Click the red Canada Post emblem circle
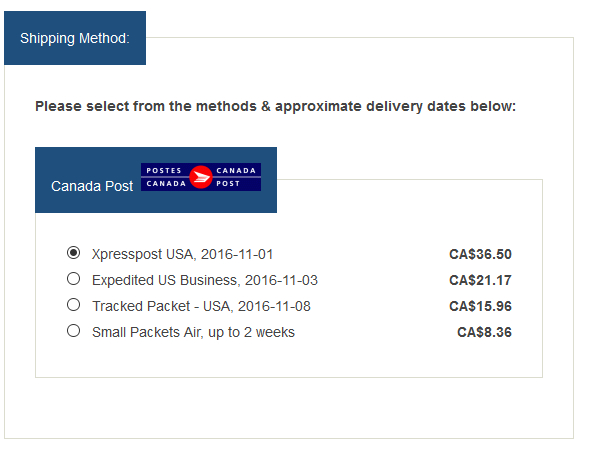Image resolution: width=590 pixels, height=454 pixels. [x=201, y=177]
